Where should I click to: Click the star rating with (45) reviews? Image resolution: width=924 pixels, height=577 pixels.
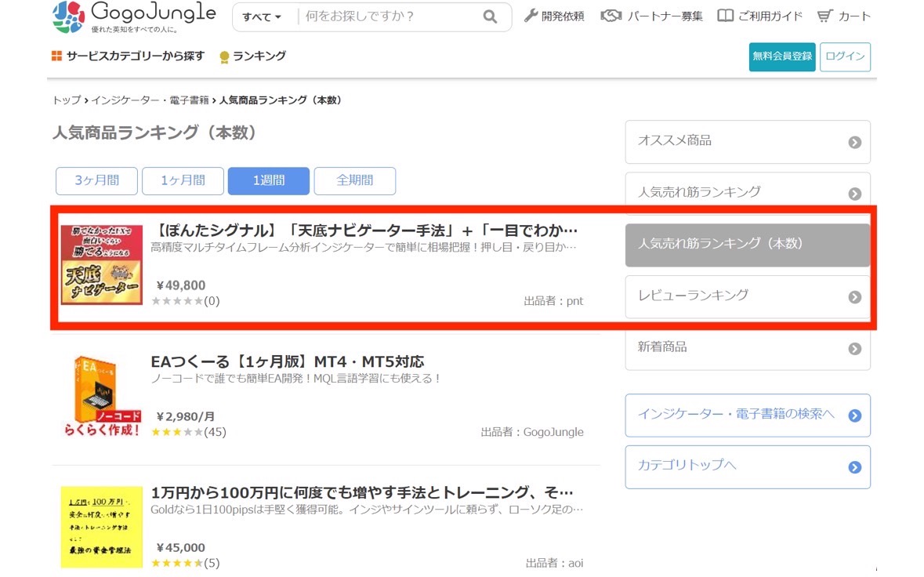pyautogui.click(x=189, y=432)
